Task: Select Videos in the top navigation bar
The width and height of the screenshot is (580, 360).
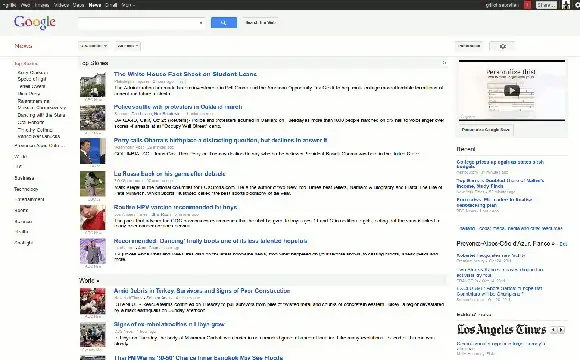Action: pos(61,5)
